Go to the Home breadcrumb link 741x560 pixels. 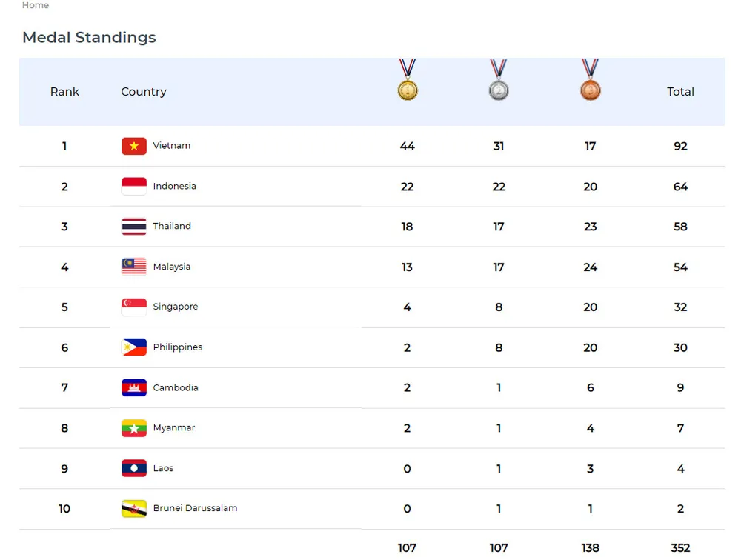point(36,5)
